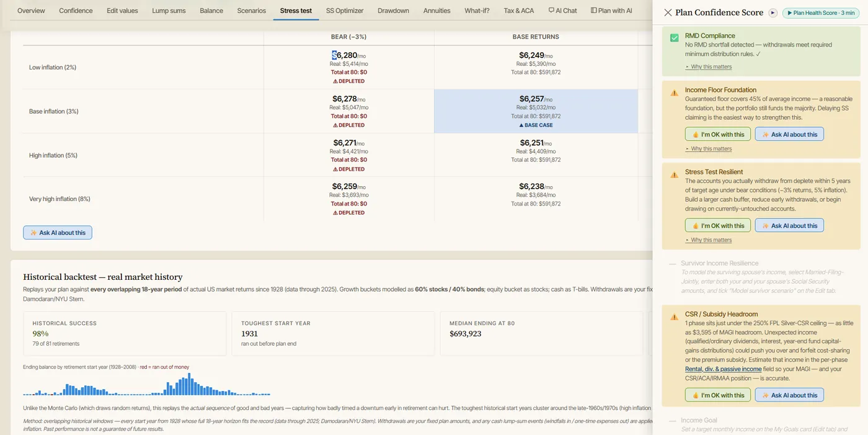The width and height of the screenshot is (868, 435).
Task: Click the green RMD Compliance check icon
Action: coord(674,38)
